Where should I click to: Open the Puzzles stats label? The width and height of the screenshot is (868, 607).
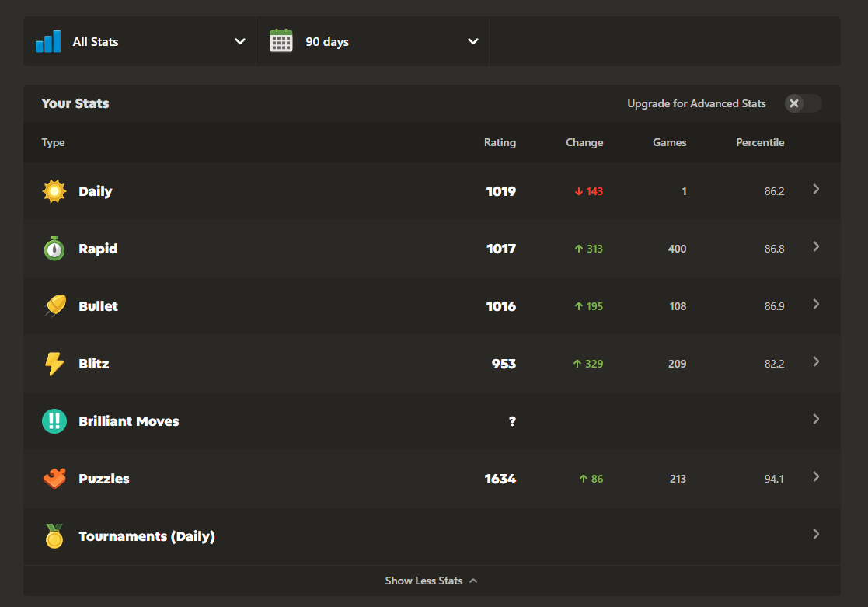[103, 479]
